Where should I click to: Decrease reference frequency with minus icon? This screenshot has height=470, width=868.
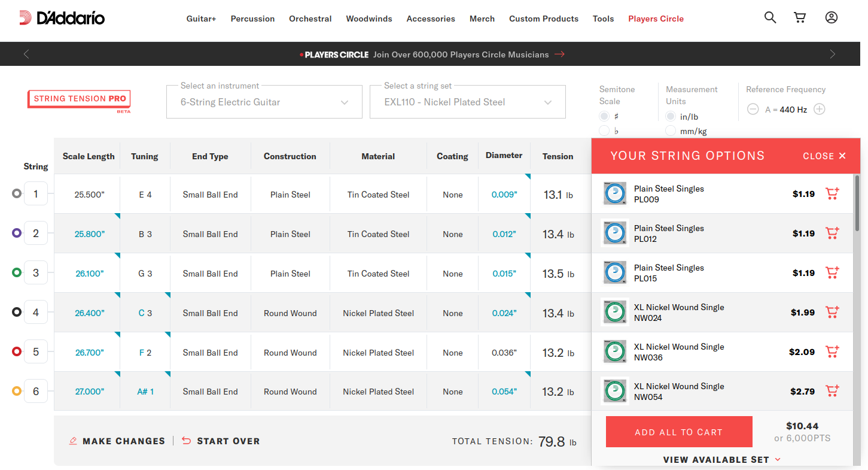[753, 109]
